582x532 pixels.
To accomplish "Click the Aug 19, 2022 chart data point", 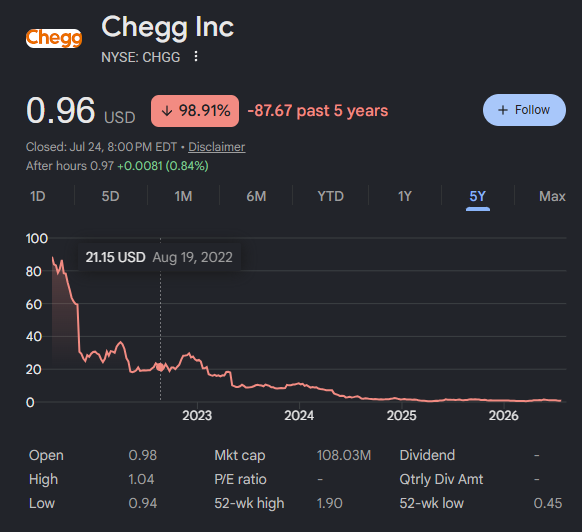I will 160,367.
